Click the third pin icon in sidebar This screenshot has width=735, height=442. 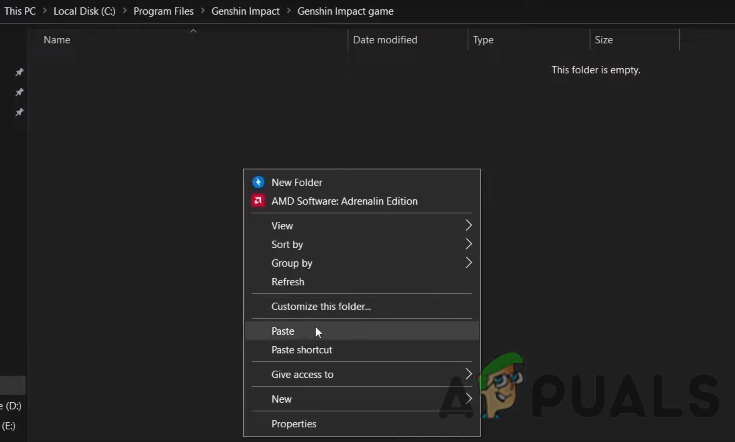pyautogui.click(x=19, y=112)
